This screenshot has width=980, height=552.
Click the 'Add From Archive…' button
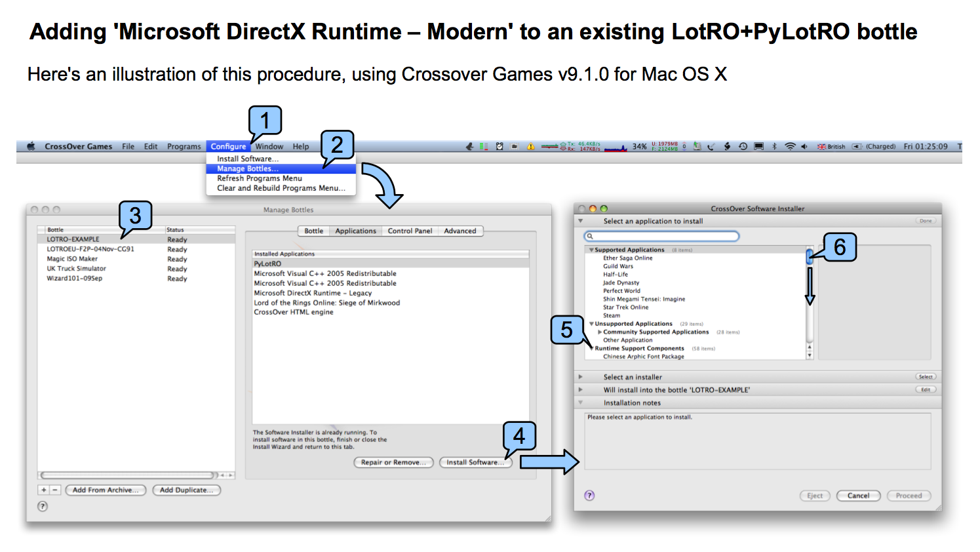(106, 490)
